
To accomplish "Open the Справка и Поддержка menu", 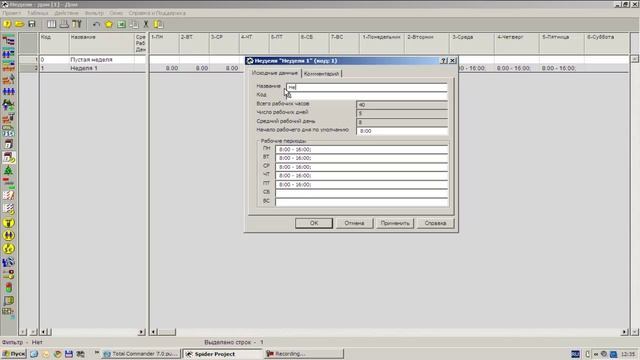I will pos(157,13).
